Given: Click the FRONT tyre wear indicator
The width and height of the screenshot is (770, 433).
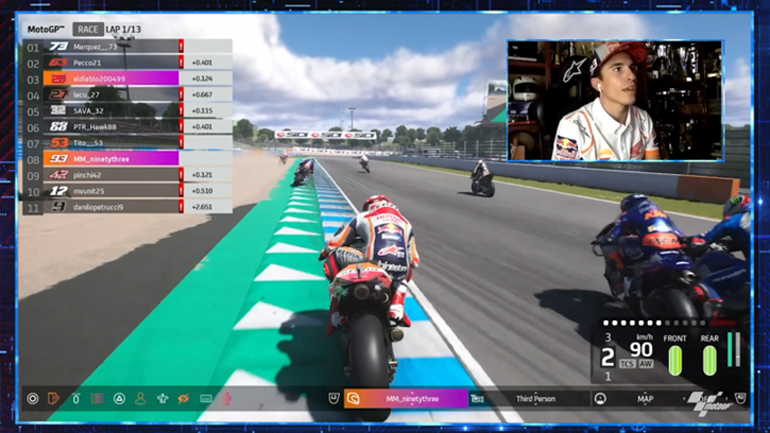Looking at the screenshot, I should coord(675,360).
